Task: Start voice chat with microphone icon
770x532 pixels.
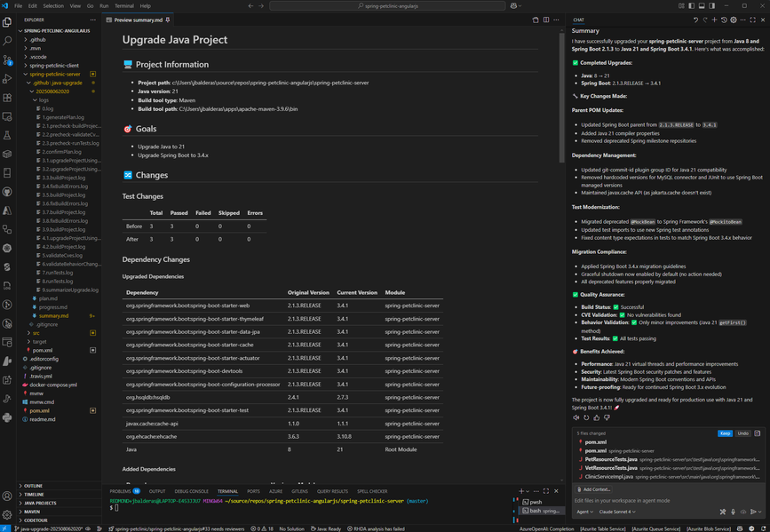Action: pyautogui.click(x=734, y=512)
